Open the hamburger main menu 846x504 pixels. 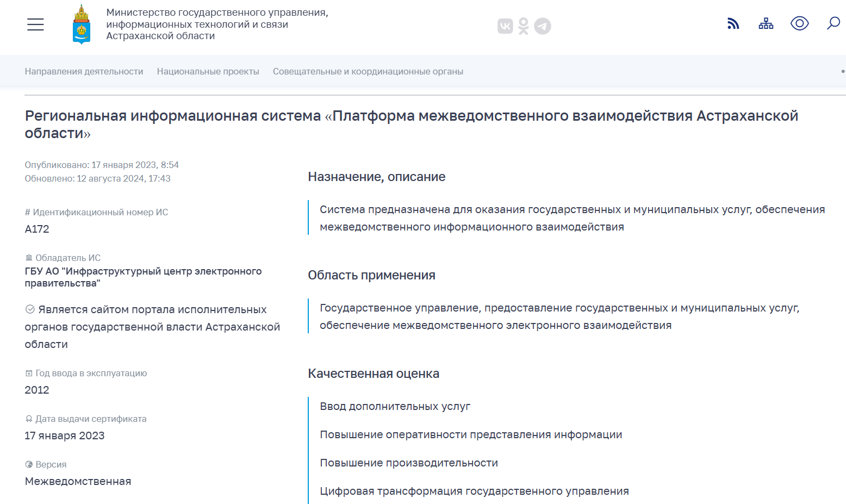(35, 24)
